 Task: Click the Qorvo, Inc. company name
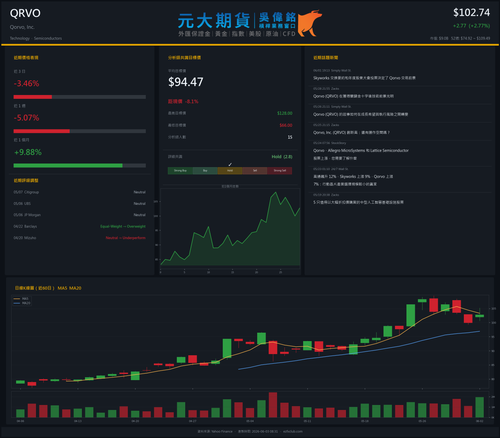pyautogui.click(x=22, y=27)
